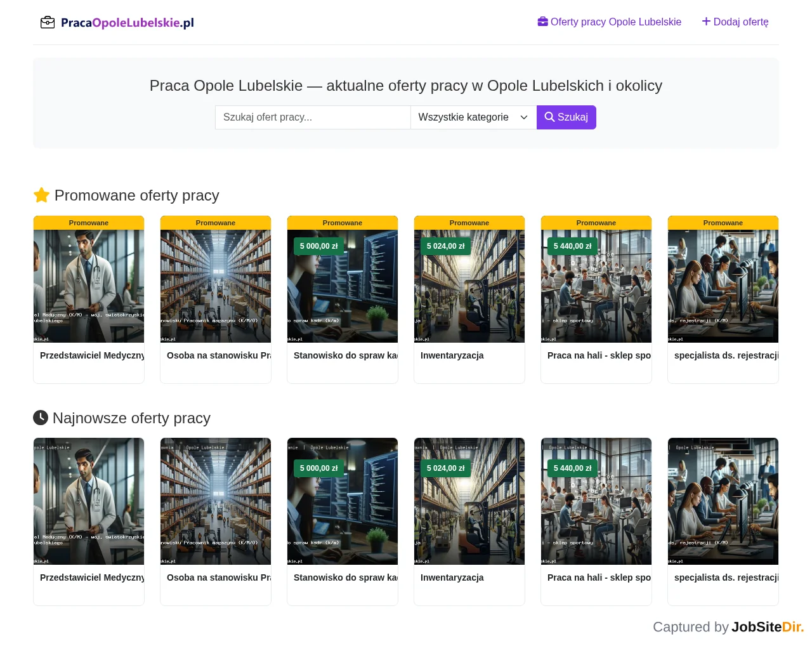This screenshot has width=812, height=646.
Task: Expand the Wszystkie kategorie dropdown
Action: tap(473, 117)
